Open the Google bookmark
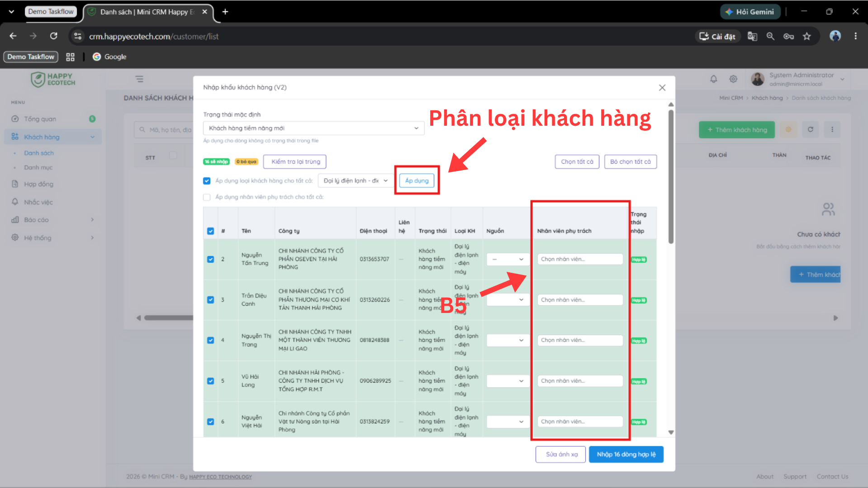This screenshot has width=868, height=488. pos(109,57)
